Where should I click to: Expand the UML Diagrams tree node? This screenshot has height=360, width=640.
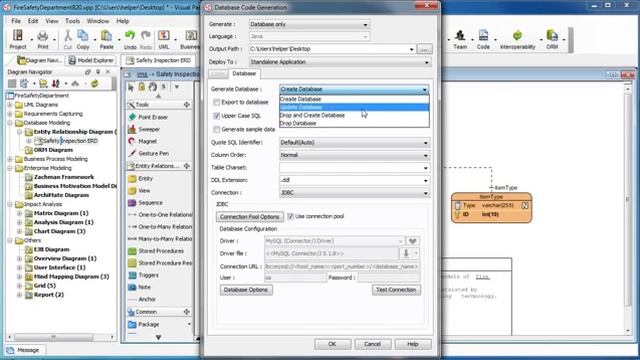(x=10, y=105)
